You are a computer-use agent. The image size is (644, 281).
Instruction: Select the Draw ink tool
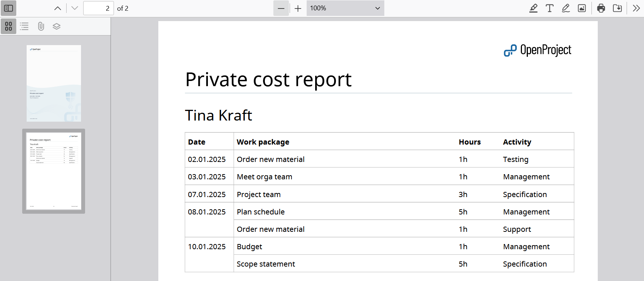pos(566,8)
